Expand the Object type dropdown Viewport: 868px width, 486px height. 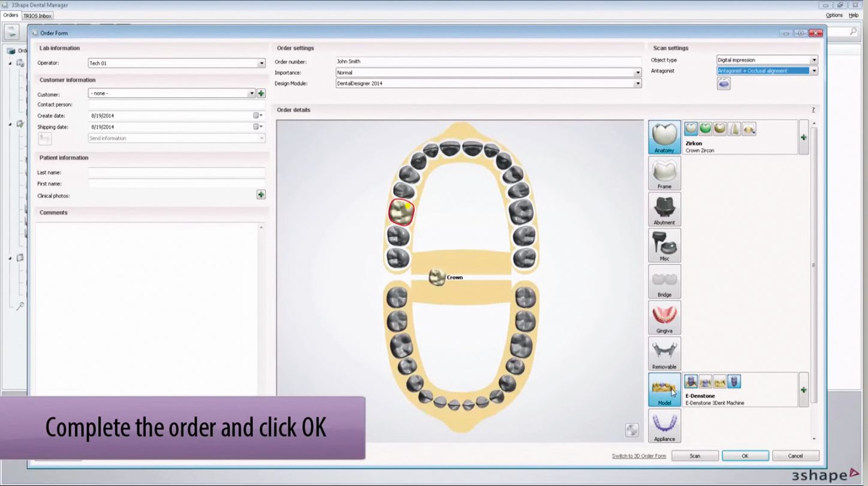point(814,60)
